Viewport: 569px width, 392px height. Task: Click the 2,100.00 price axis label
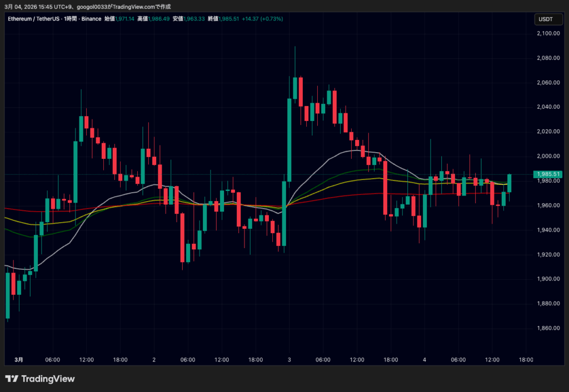point(548,33)
